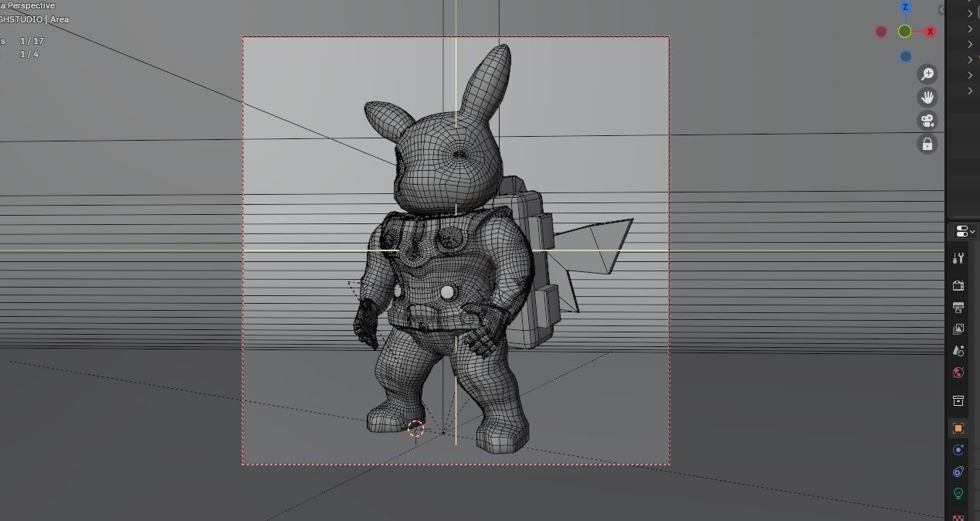
Task: Expand the viewport sidebar with small arrow
Action: (x=941, y=10)
